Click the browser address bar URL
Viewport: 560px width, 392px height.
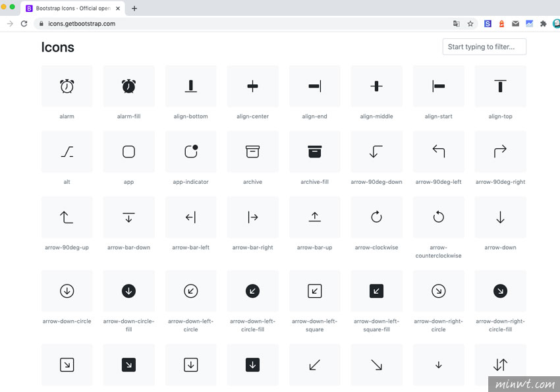point(82,24)
